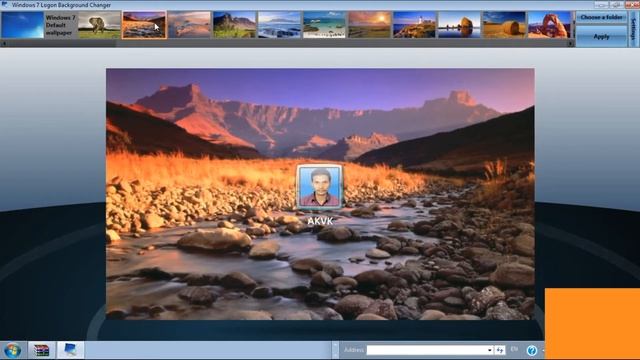Apply the selected logon background

[x=601, y=36]
